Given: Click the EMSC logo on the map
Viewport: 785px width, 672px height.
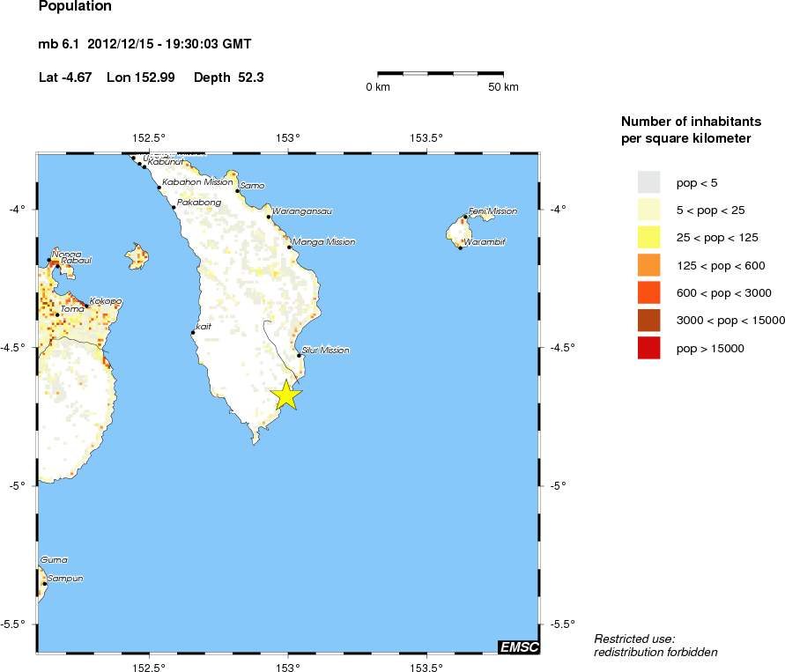Looking at the screenshot, I should click(518, 647).
